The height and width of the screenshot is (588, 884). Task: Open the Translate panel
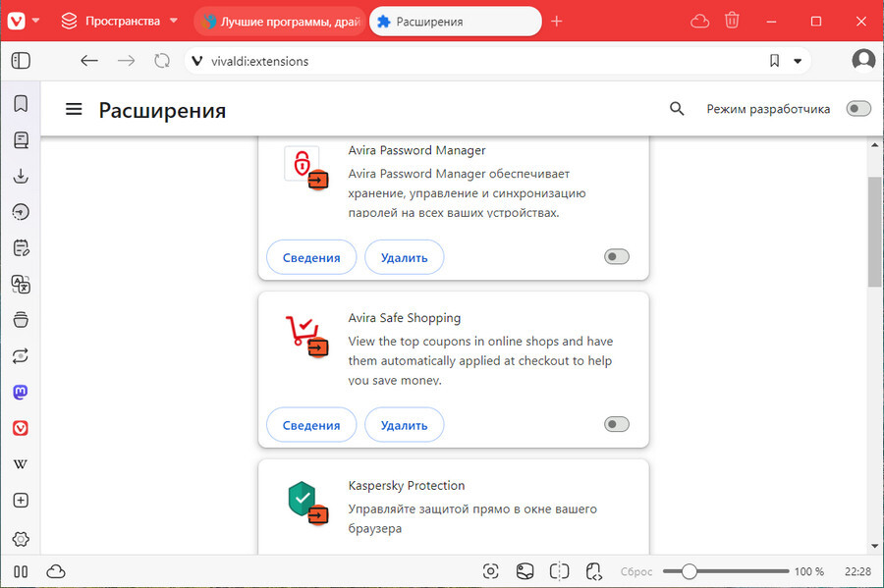pos(21,285)
